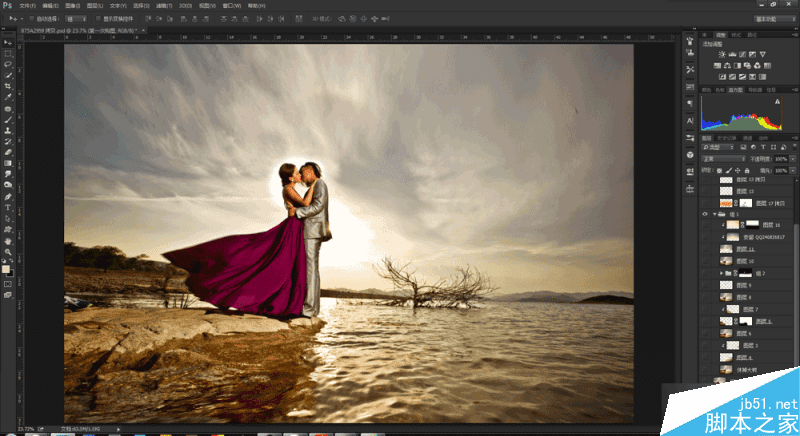Collapse the 组 1 layer group
This screenshot has height=436, width=800.
click(715, 213)
